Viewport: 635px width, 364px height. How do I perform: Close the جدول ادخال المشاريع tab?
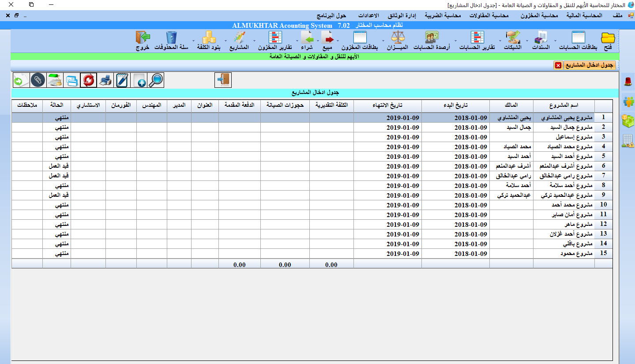pos(558,65)
